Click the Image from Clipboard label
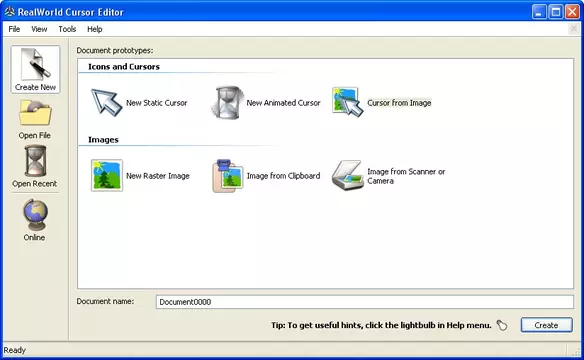Image resolution: width=584 pixels, height=360 pixels. point(283,176)
